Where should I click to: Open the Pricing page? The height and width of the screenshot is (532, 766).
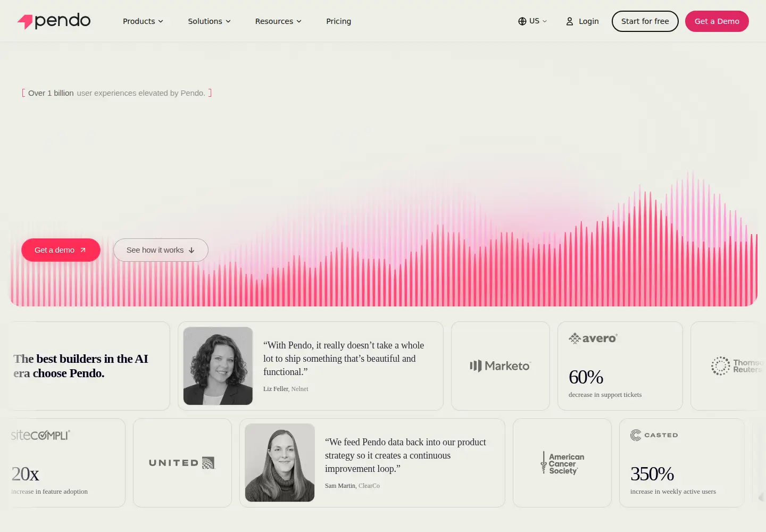coord(339,21)
